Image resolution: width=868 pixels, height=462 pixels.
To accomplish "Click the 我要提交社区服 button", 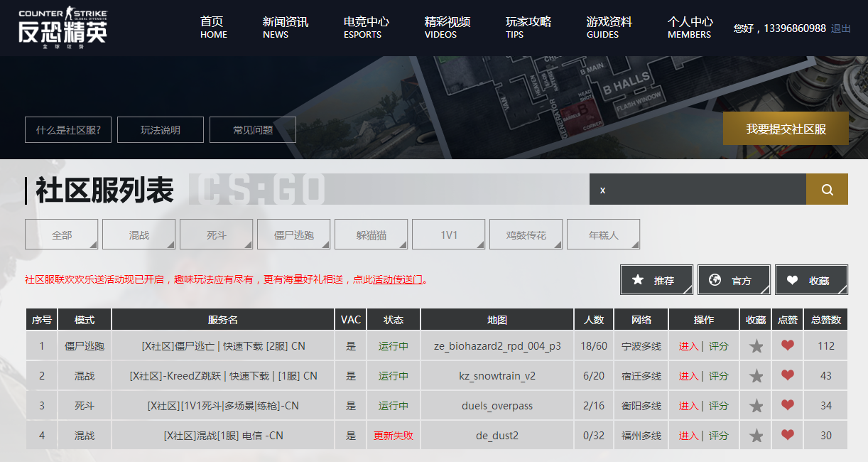I will pos(786,129).
